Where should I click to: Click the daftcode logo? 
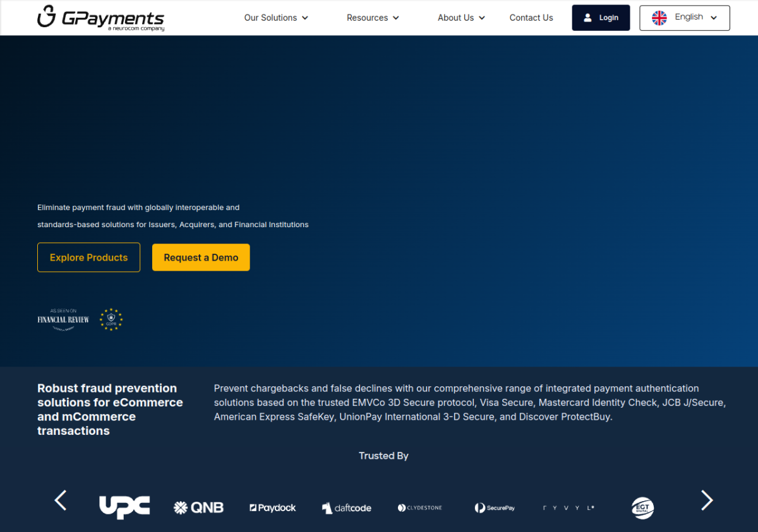[346, 507]
